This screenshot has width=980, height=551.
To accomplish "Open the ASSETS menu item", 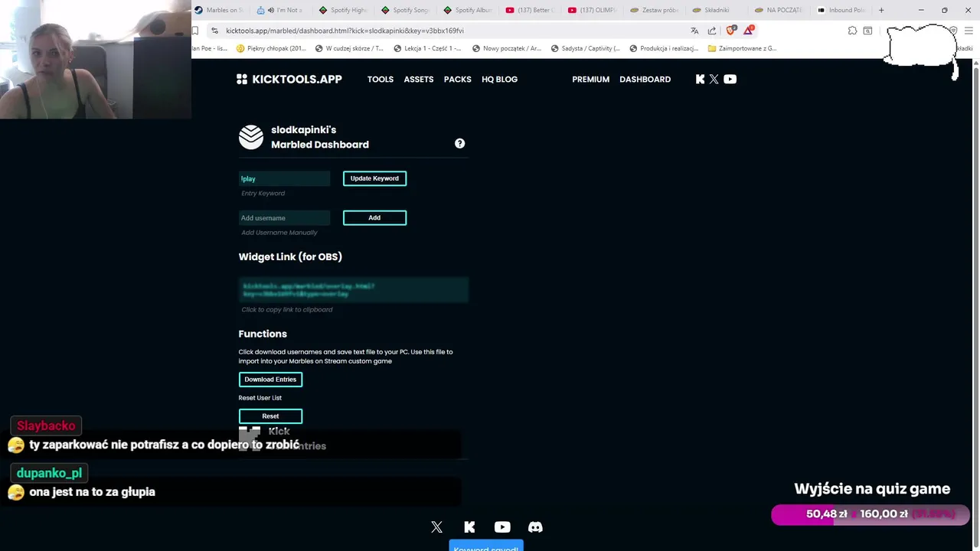I will click(419, 79).
